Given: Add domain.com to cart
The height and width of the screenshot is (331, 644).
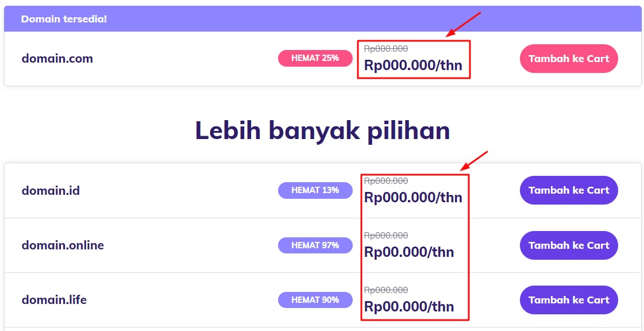Looking at the screenshot, I should (568, 59).
